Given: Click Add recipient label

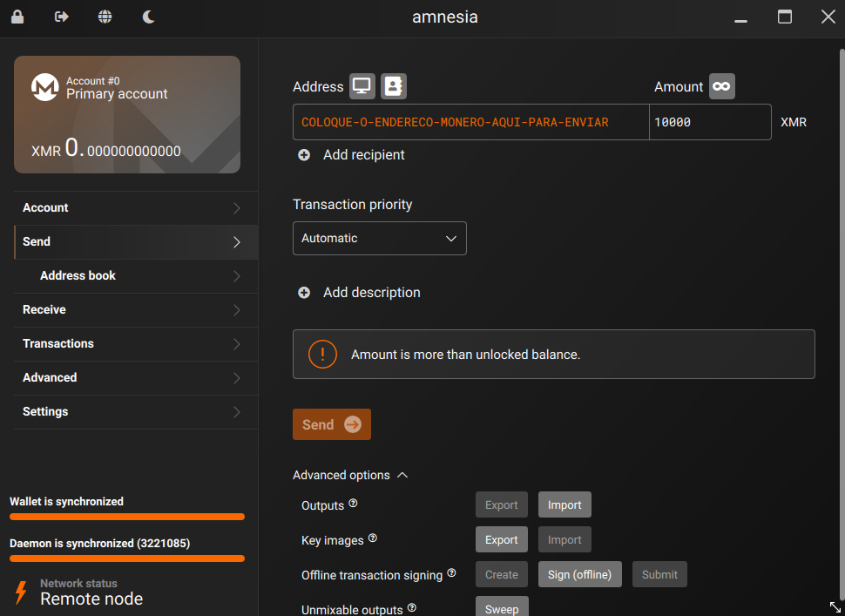Looking at the screenshot, I should point(364,155).
